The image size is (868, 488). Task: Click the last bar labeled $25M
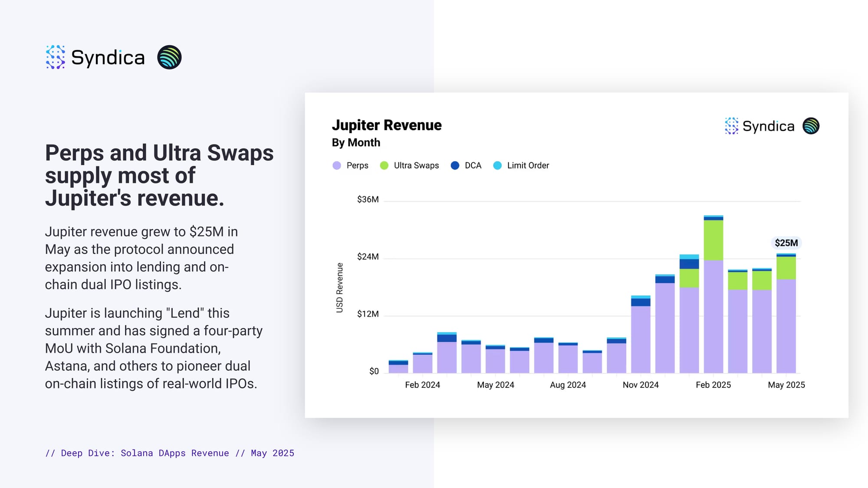pos(786,313)
